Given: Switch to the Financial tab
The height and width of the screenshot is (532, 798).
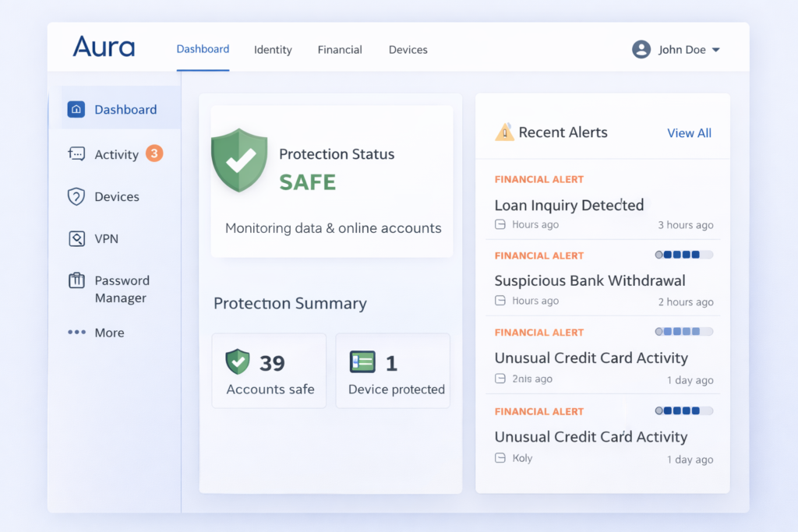Looking at the screenshot, I should click(340, 49).
